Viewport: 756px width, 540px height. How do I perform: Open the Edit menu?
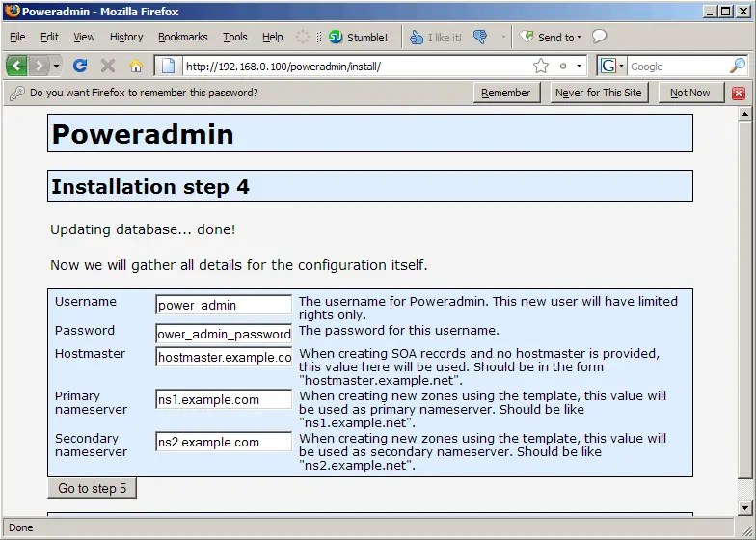[x=49, y=37]
